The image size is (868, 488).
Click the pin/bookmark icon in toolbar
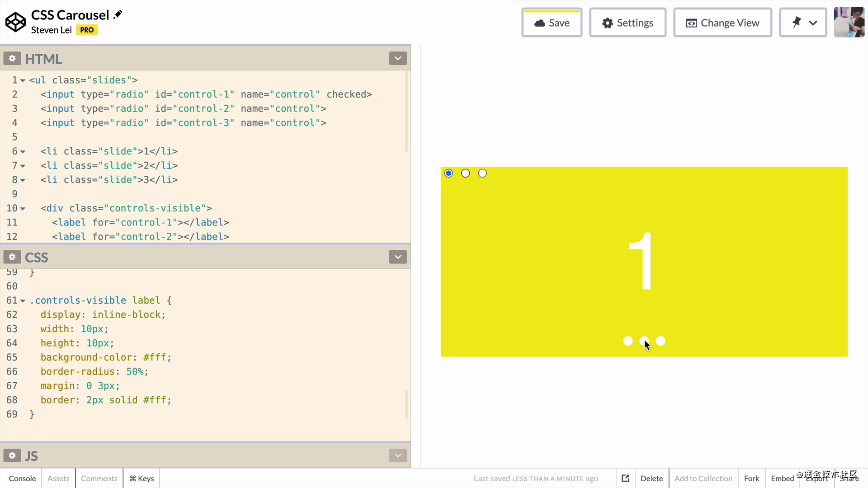pos(797,23)
